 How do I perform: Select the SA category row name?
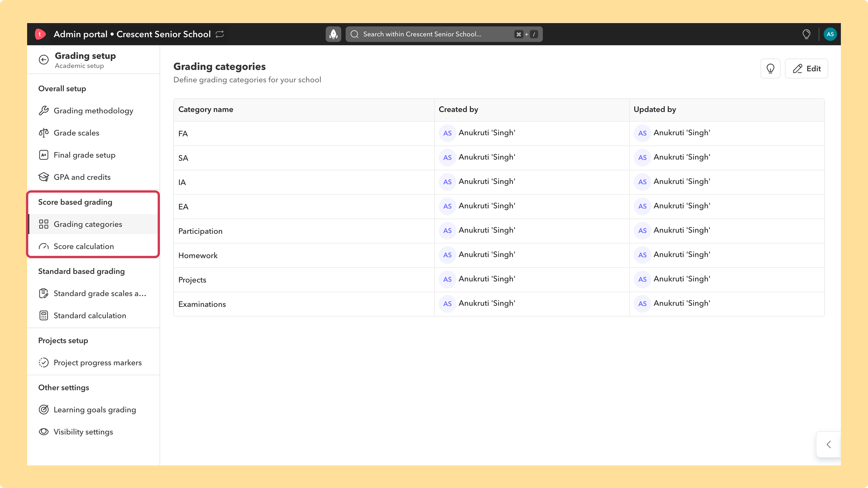(183, 158)
